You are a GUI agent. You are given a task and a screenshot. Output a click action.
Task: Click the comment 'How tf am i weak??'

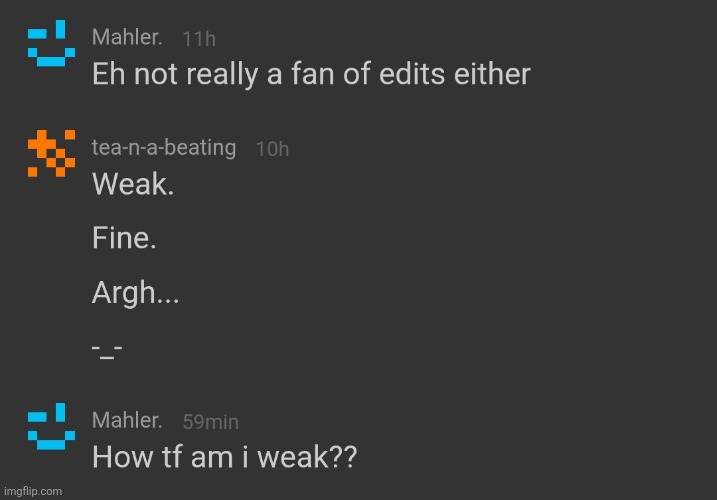pyautogui.click(x=224, y=457)
